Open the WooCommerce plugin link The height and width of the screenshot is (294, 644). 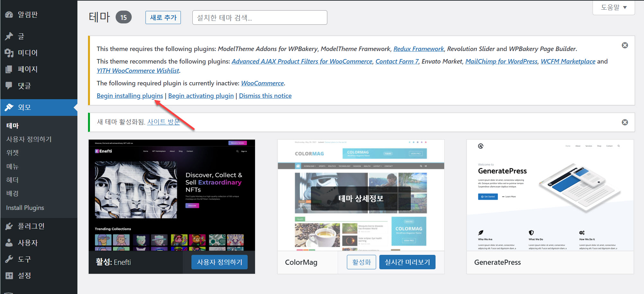coord(262,83)
